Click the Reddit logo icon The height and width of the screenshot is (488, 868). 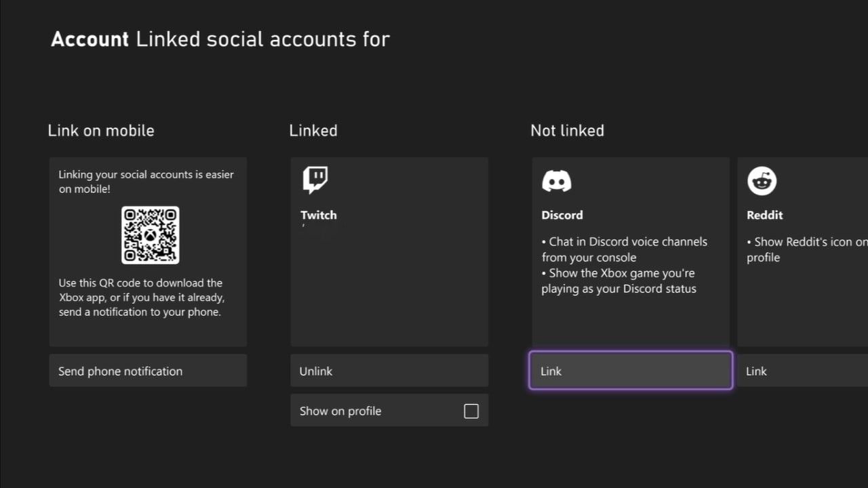762,181
